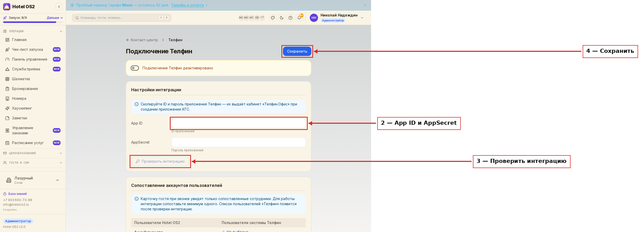Click the Управление заказами icon
The width and height of the screenshot is (644, 232).
(x=7, y=130)
